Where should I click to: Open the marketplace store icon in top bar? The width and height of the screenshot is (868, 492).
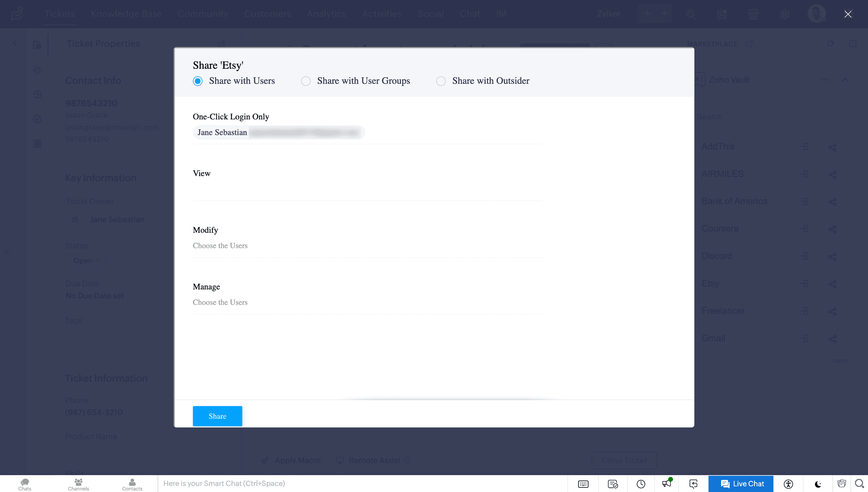click(753, 14)
